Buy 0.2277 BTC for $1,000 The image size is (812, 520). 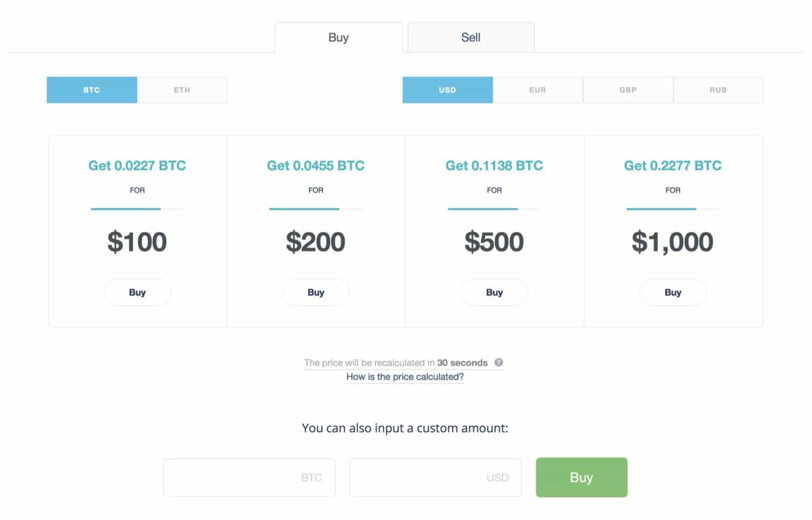(673, 292)
